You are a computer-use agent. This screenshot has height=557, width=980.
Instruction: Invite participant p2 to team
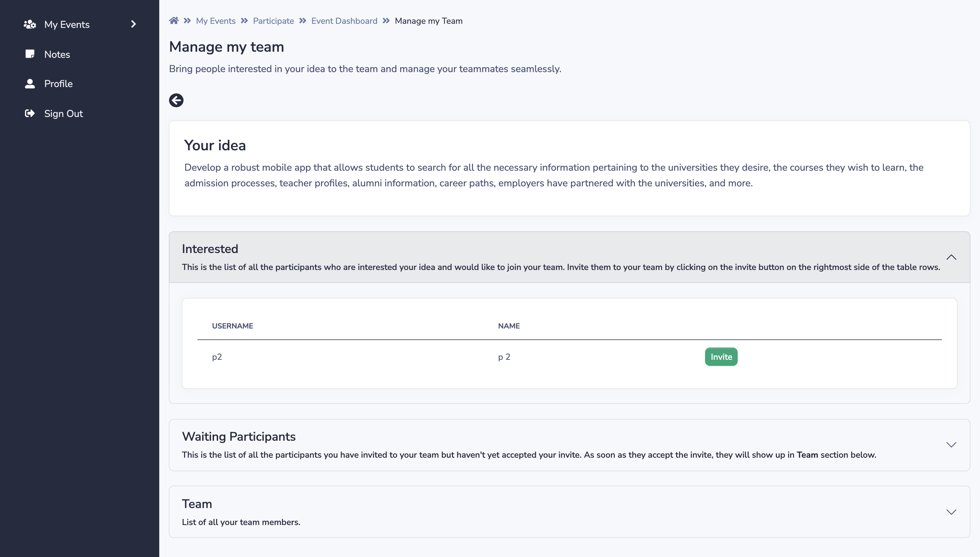(721, 356)
